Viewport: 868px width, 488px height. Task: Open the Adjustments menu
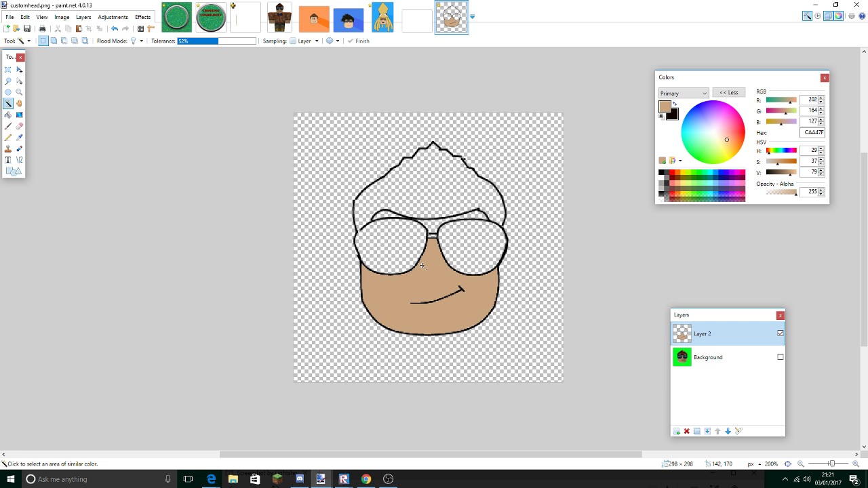point(113,17)
